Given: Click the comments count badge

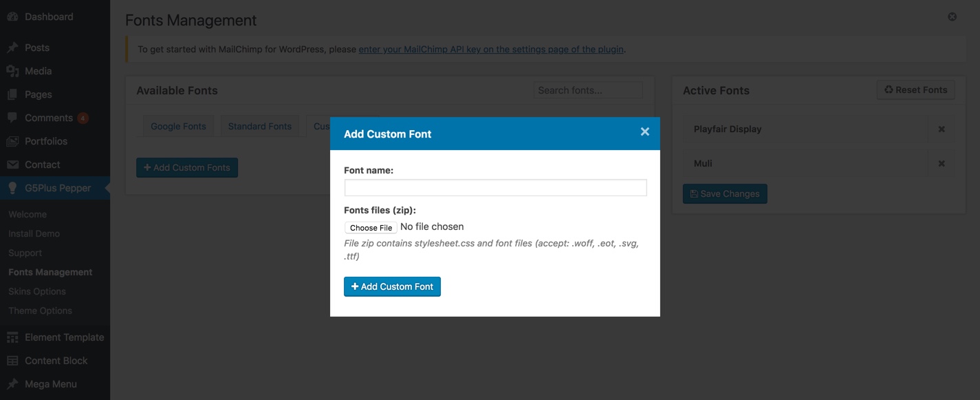Looking at the screenshot, I should [83, 118].
